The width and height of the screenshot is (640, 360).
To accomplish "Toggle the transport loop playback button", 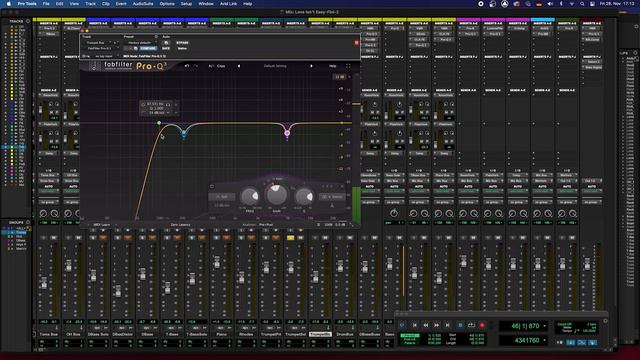I will pos(471,325).
